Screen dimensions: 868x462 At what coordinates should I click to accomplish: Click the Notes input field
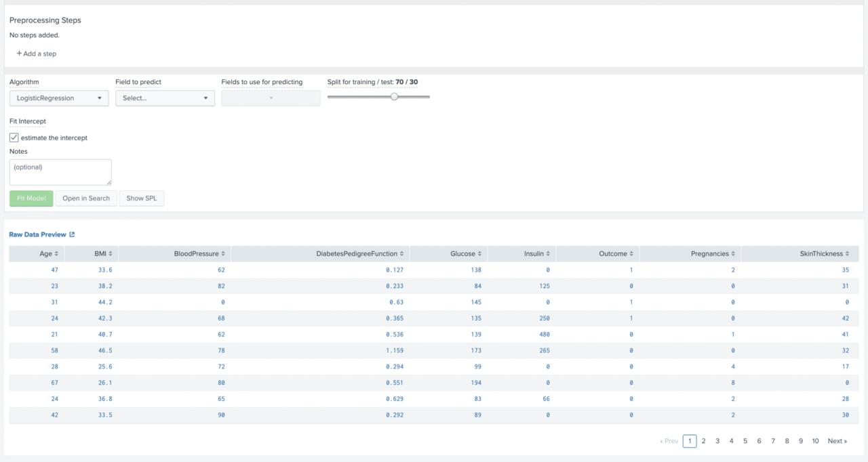coord(60,171)
